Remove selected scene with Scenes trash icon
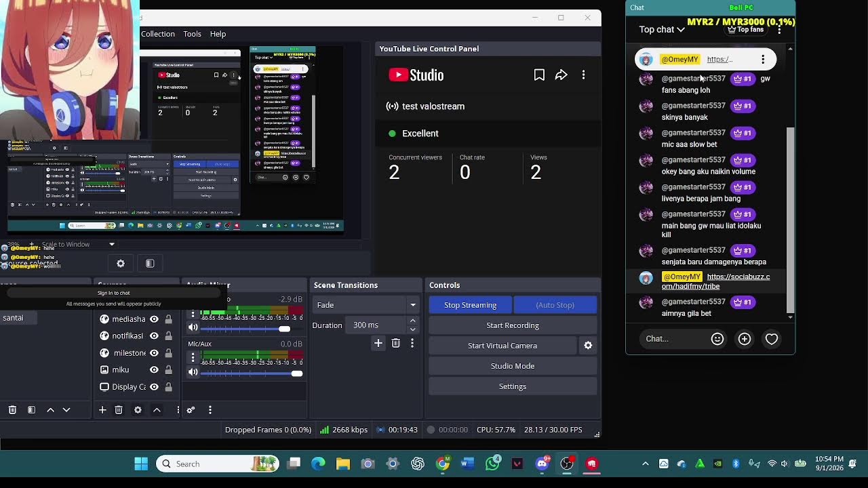868x488 pixels. pos(12,410)
